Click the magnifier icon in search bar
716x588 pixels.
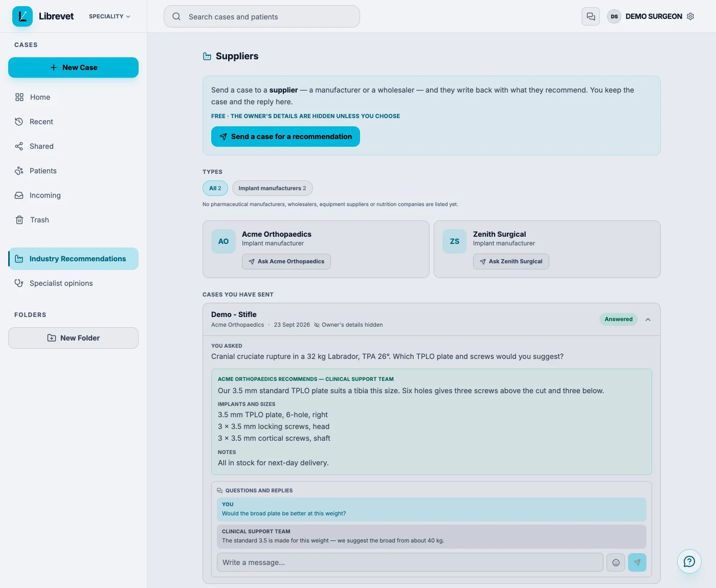coord(176,16)
